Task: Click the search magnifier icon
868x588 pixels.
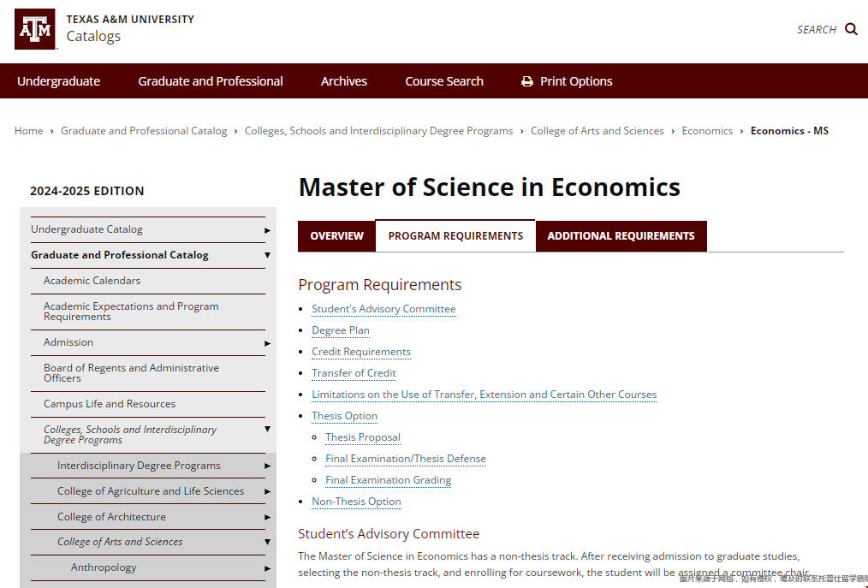Action: [x=851, y=29]
